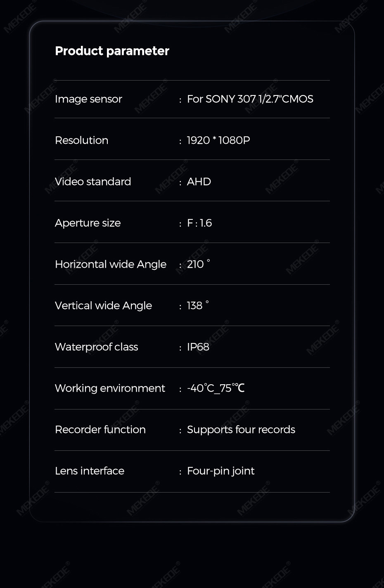
Task: Select the 210 ° angle value
Action: click(198, 264)
